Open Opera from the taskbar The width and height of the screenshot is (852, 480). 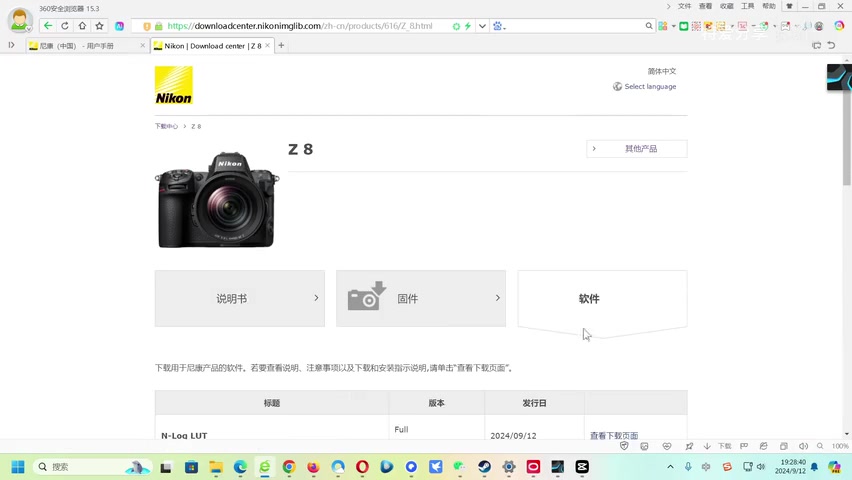click(362, 466)
